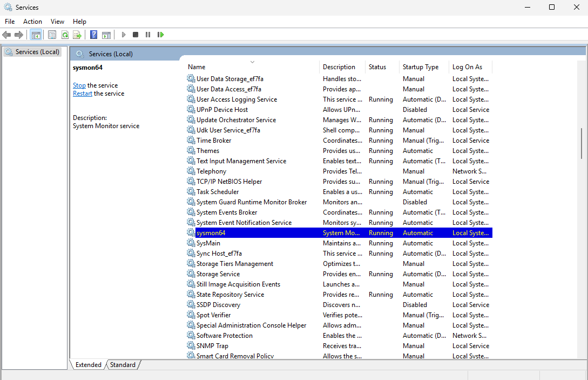Click the Stop the service link
The image size is (588, 380).
[x=79, y=85]
